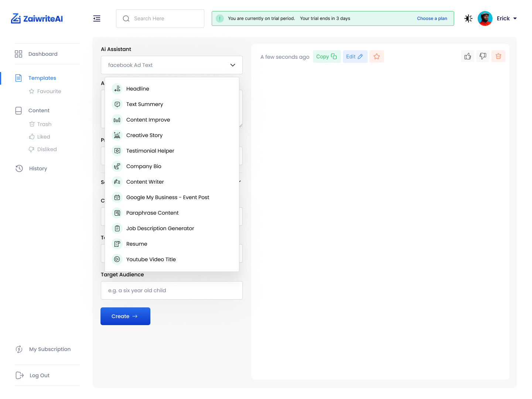Open the History page in sidebar
Image resolution: width=532 pixels, height=399 pixels.
click(x=38, y=168)
